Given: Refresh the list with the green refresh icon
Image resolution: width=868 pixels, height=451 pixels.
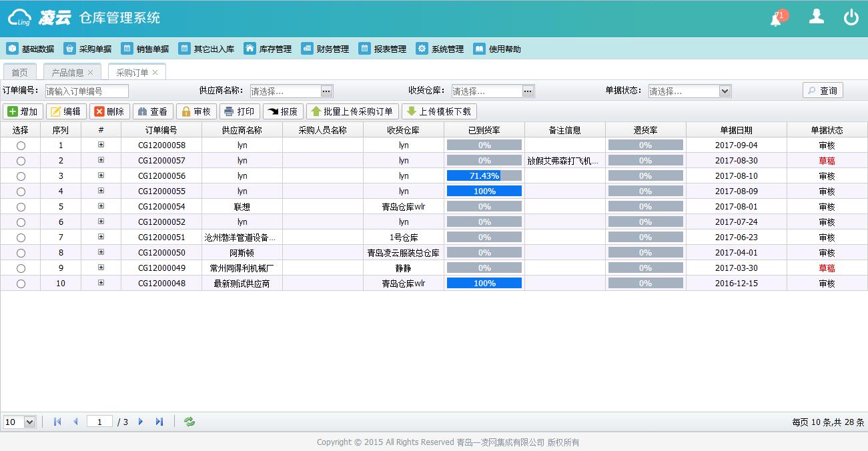Looking at the screenshot, I should (x=189, y=421).
